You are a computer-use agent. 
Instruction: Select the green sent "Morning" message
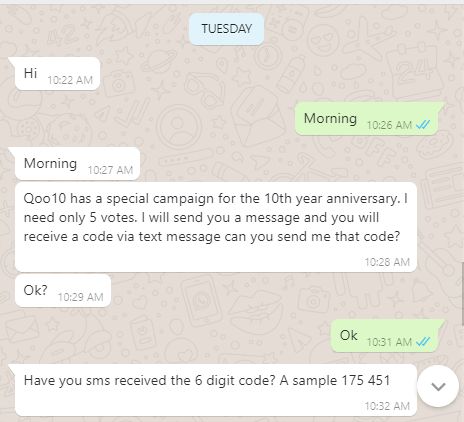(366, 119)
